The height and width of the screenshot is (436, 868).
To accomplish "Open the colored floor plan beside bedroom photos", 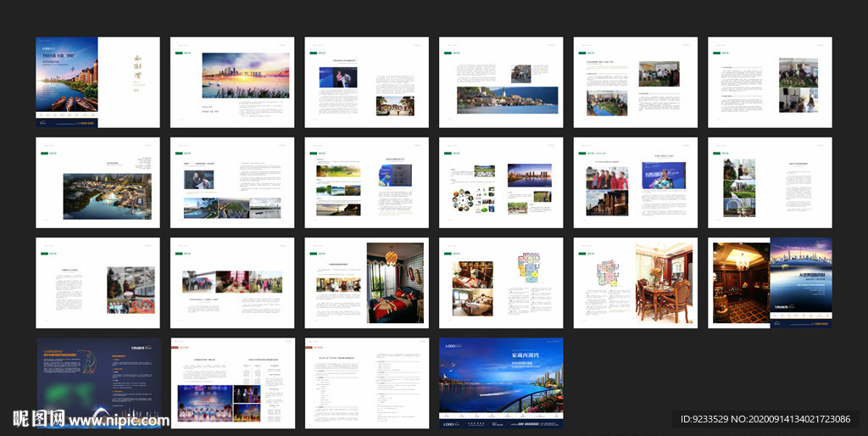I will (x=531, y=271).
